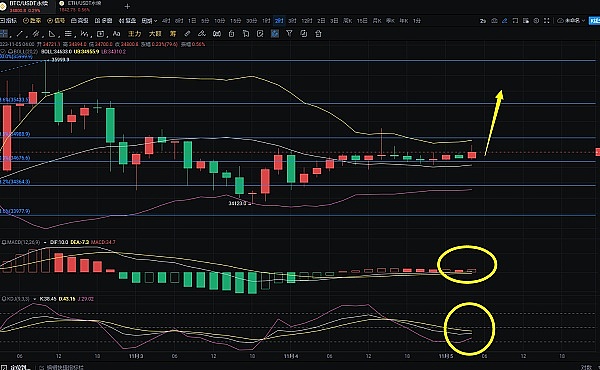The height and width of the screenshot is (370, 600).
Task: Click the 34120.0 low price label
Action: (238, 203)
